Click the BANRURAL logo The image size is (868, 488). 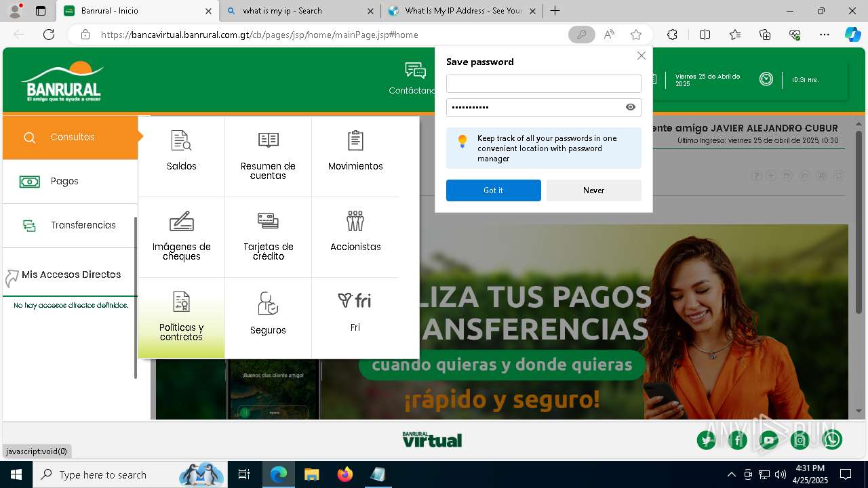62,81
